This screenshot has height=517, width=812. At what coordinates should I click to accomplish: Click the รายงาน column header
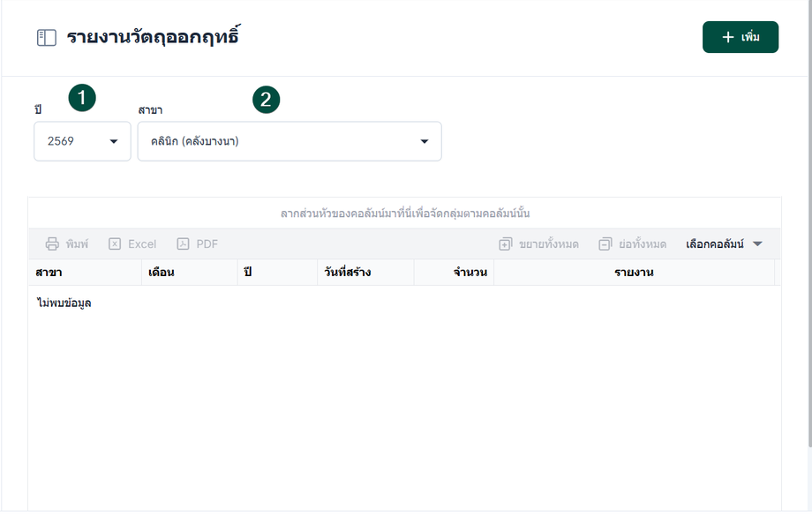pos(633,273)
